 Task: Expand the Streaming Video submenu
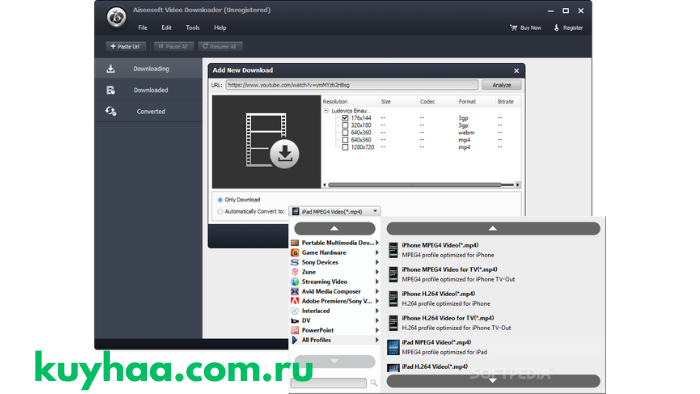click(x=377, y=282)
